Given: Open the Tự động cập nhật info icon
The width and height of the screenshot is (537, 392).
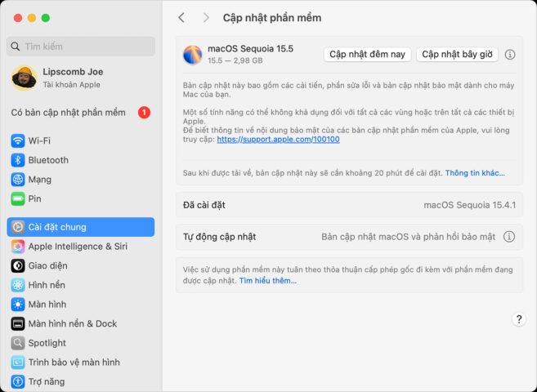Looking at the screenshot, I should [x=509, y=237].
